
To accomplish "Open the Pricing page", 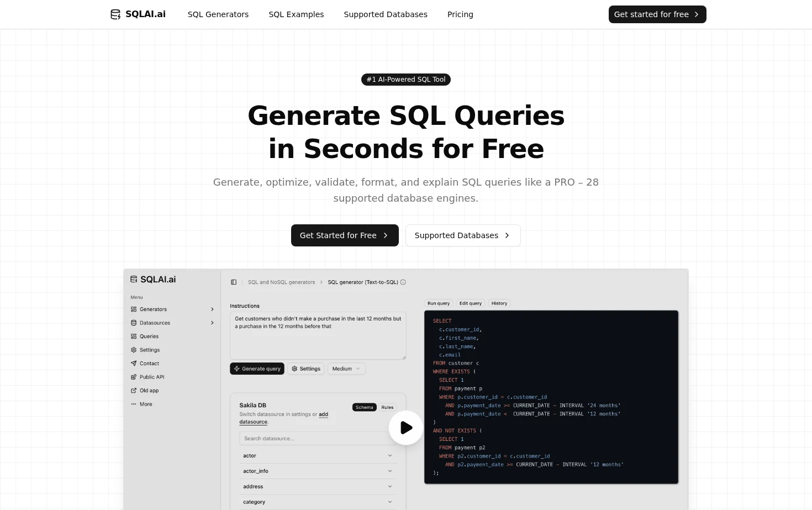I will (460, 14).
